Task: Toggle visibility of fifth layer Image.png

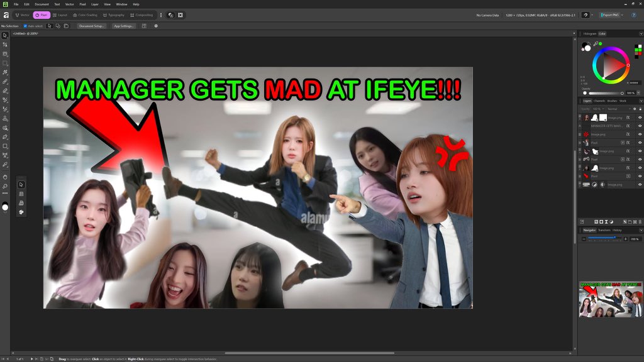Action: coord(640,151)
